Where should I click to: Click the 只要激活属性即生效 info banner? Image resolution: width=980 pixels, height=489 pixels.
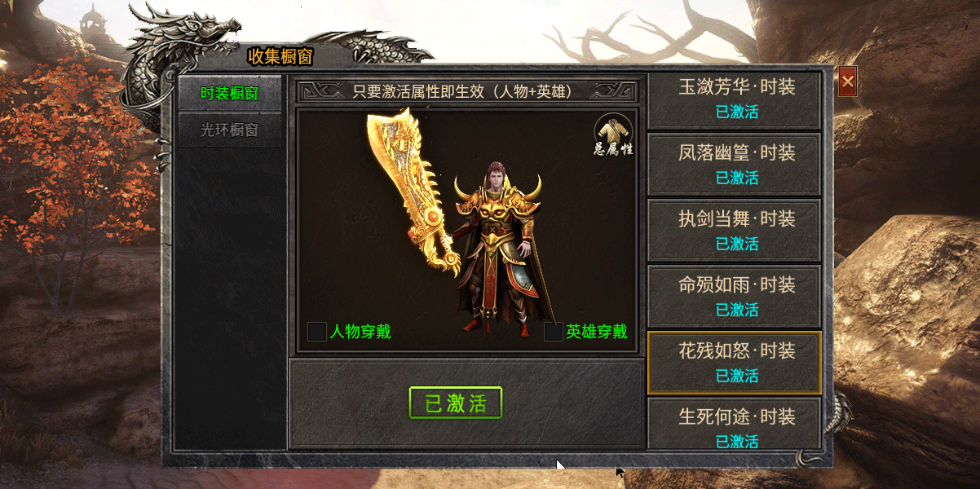click(467, 91)
